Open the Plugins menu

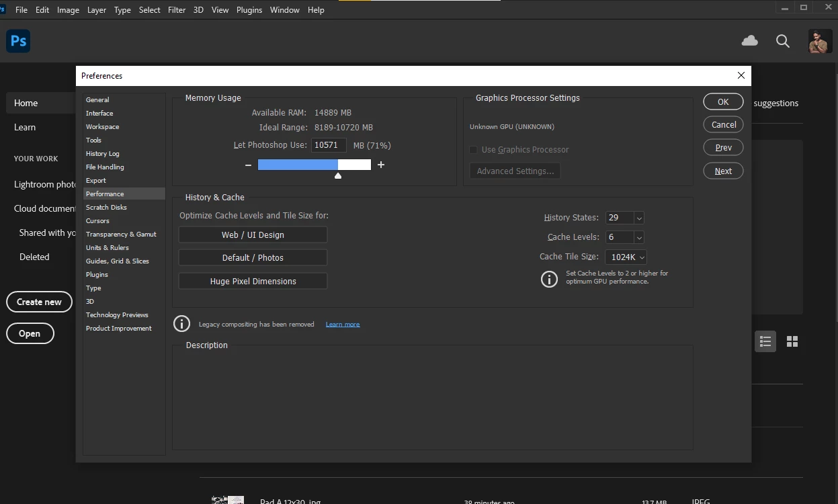click(249, 10)
